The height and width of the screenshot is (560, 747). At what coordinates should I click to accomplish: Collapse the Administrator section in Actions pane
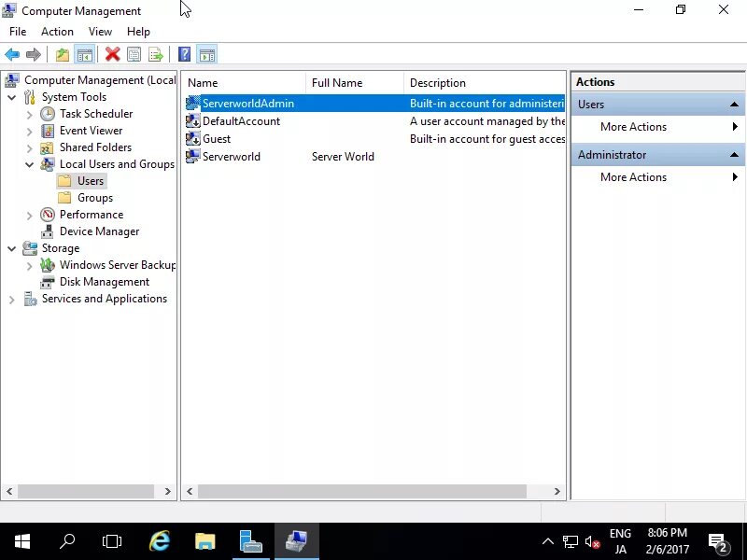pos(734,155)
